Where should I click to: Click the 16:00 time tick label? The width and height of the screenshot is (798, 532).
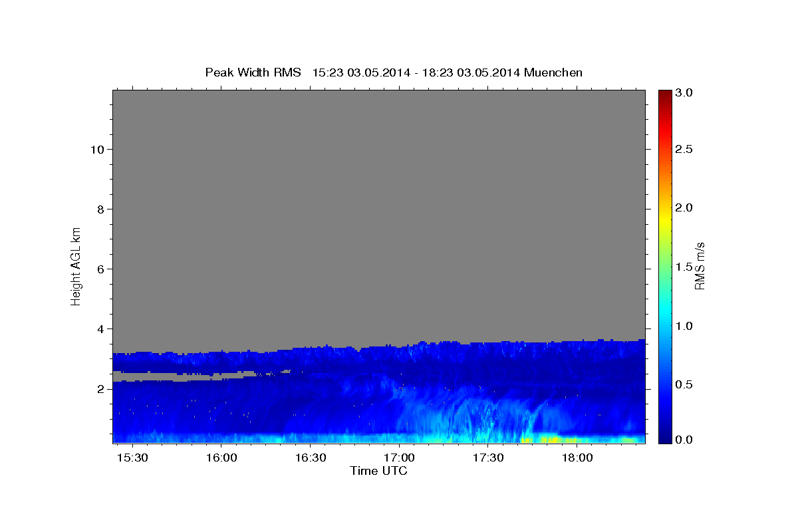pyautogui.click(x=221, y=458)
